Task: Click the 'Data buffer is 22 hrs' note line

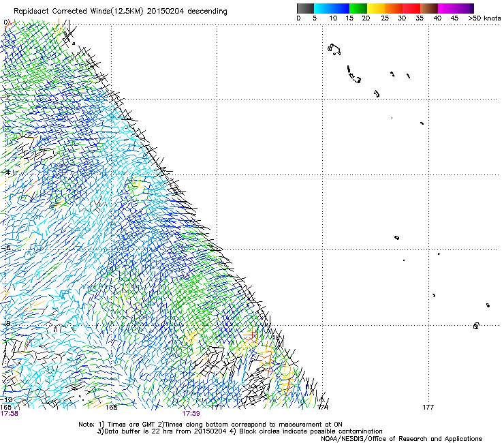Action: pos(240,431)
